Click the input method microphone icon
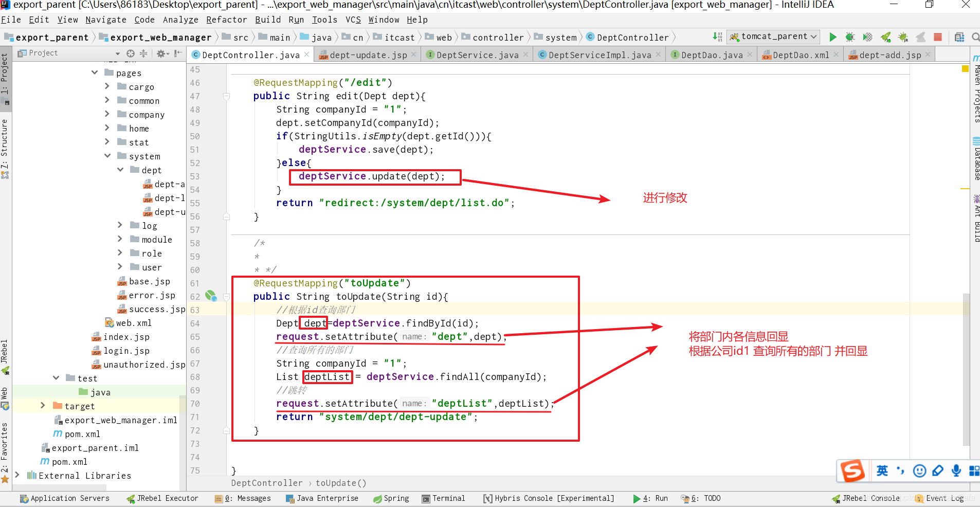 [x=956, y=470]
